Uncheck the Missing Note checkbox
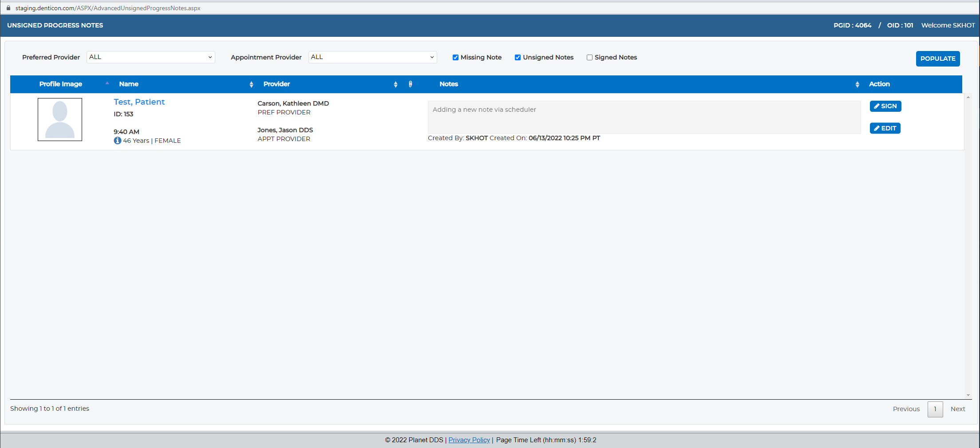The image size is (980, 448). click(455, 58)
